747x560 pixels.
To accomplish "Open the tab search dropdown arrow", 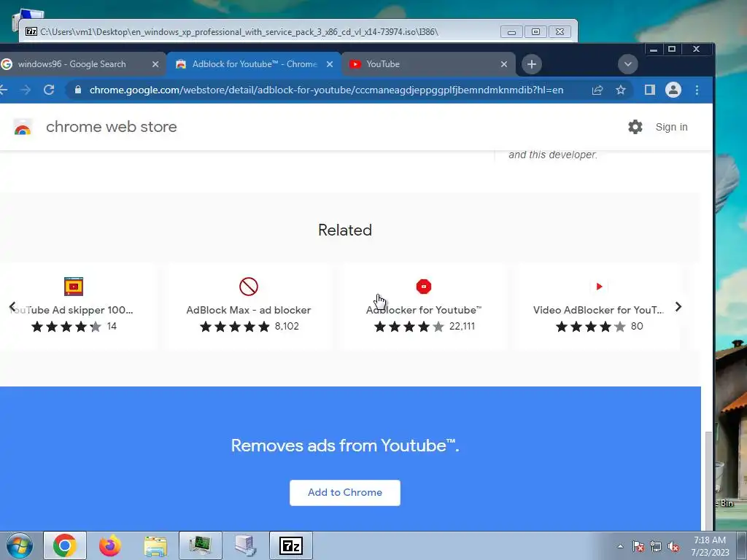I will click(x=628, y=64).
